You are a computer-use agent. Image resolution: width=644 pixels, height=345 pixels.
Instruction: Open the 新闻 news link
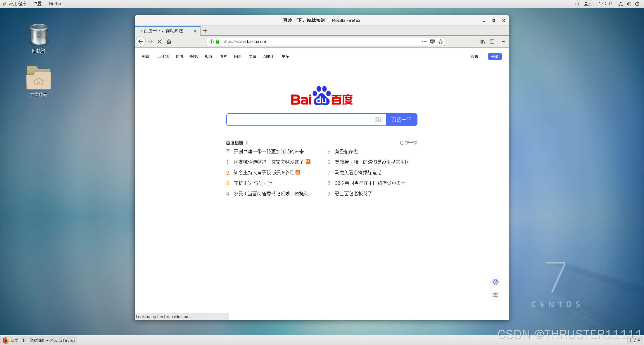[145, 56]
